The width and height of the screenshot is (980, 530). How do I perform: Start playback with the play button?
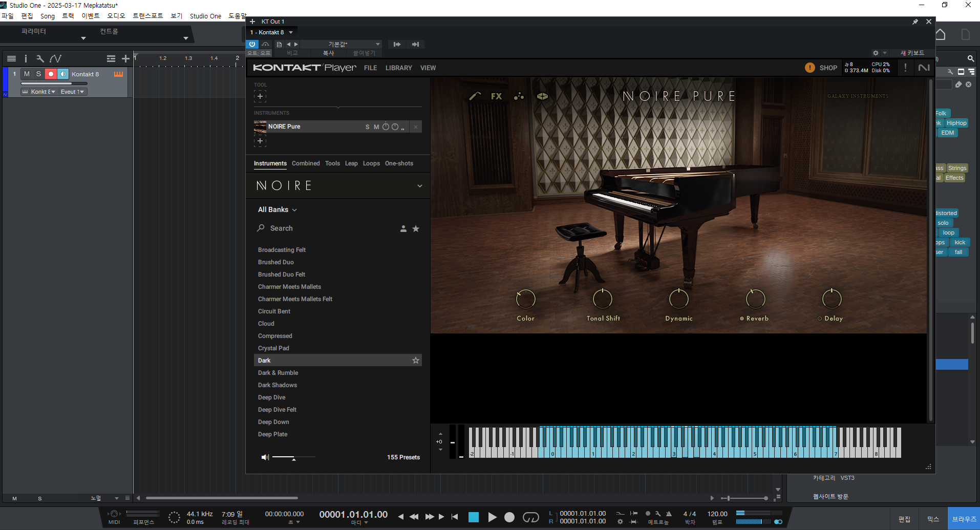coord(492,517)
